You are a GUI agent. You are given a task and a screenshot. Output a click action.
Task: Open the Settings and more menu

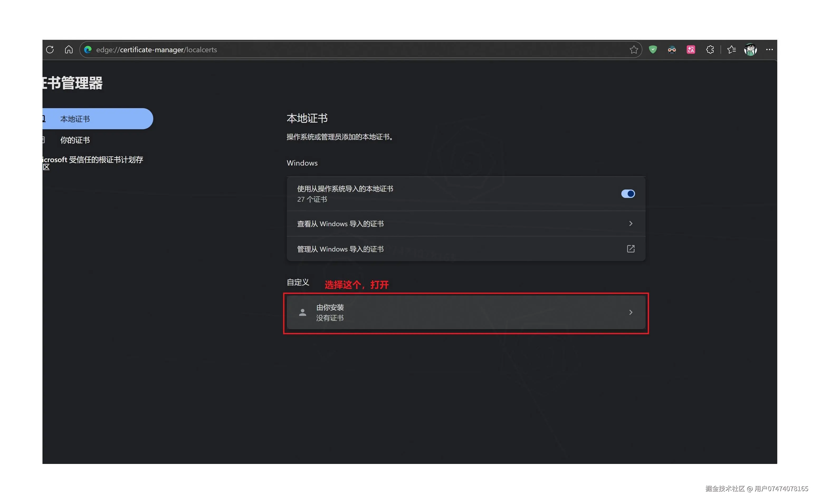click(769, 50)
